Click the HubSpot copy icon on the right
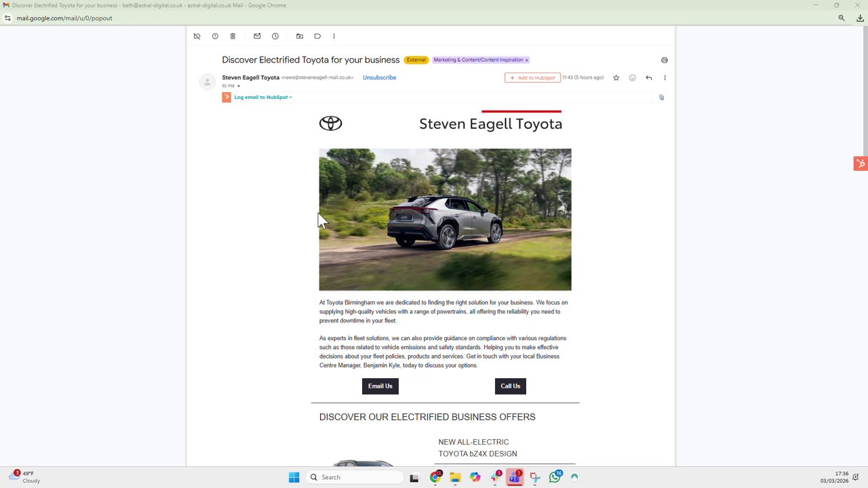 pos(661,98)
